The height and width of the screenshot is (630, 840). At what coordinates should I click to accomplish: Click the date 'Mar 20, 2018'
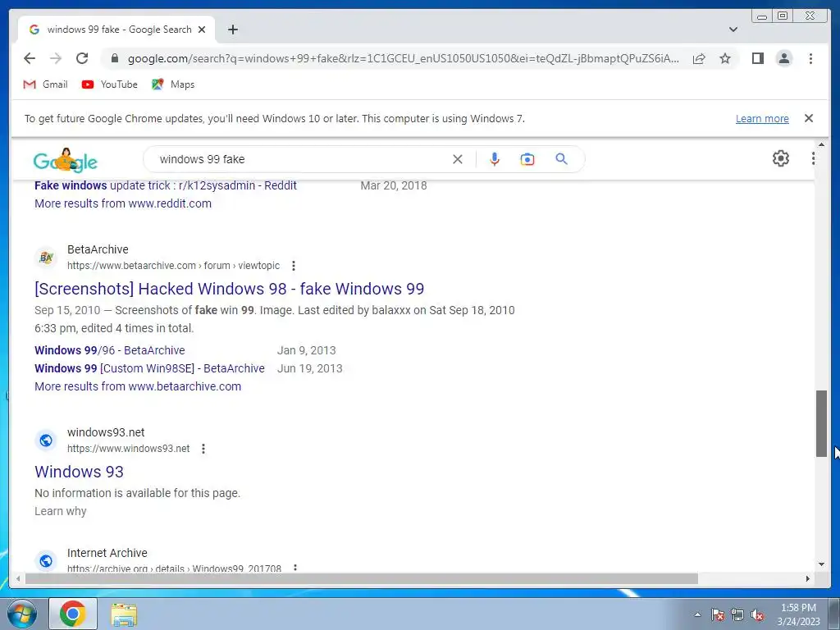tap(394, 185)
